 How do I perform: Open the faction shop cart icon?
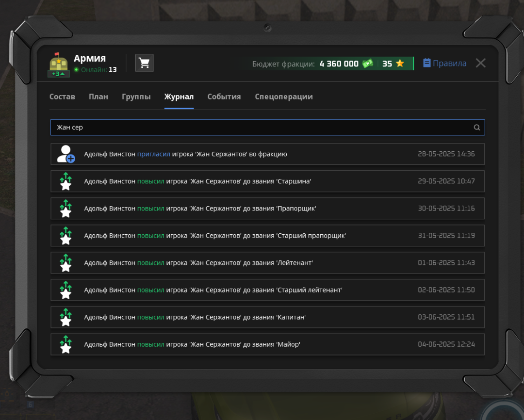[x=144, y=63]
